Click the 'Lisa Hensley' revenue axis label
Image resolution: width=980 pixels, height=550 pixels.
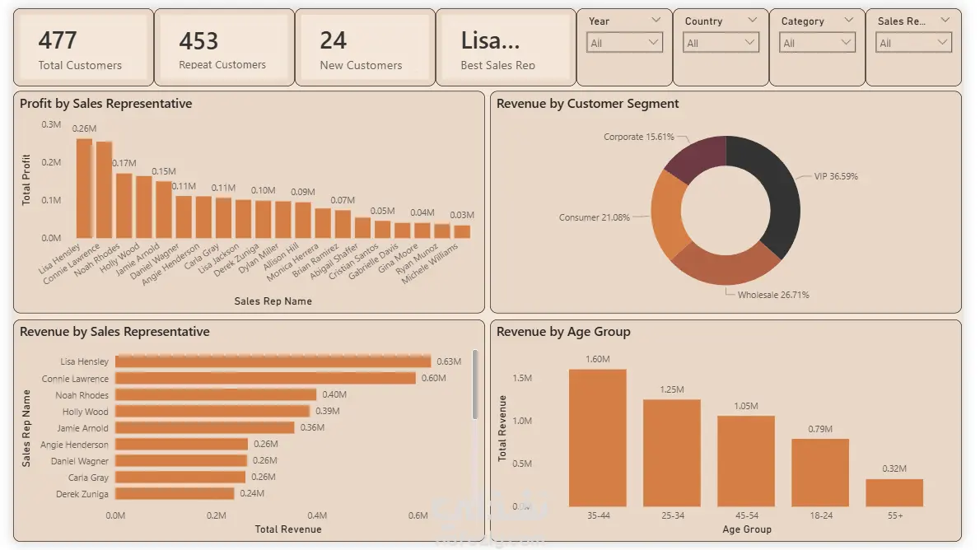(x=84, y=361)
